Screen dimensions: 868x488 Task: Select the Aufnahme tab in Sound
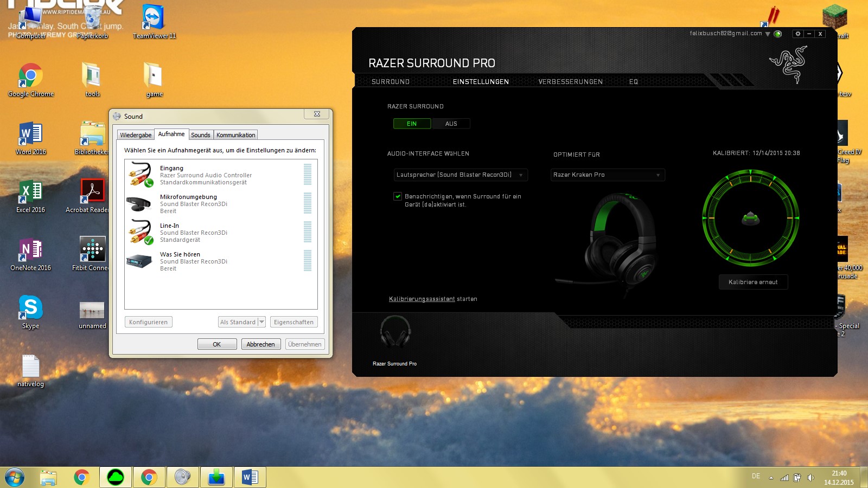[x=171, y=134]
